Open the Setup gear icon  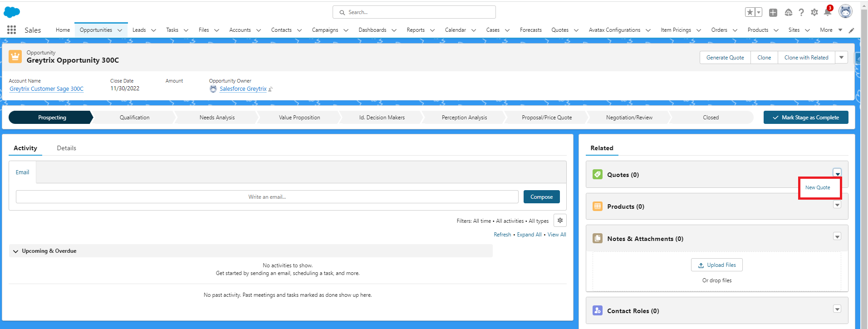pyautogui.click(x=814, y=13)
